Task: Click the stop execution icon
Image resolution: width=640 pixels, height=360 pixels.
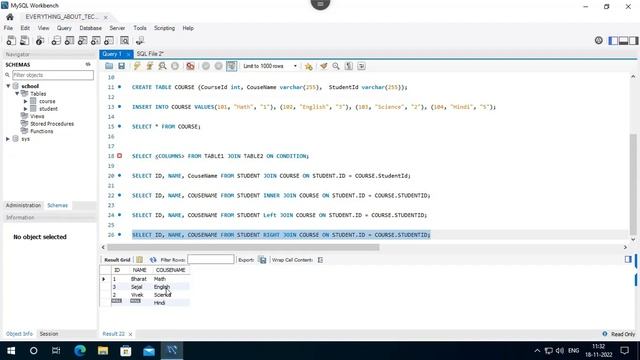Action: click(x=175, y=66)
